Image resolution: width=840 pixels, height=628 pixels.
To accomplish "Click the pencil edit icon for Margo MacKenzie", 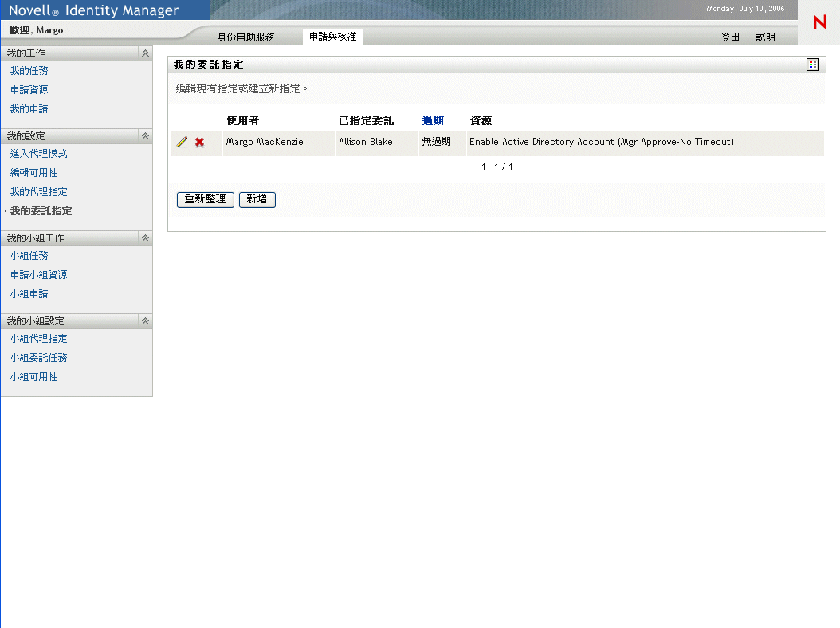I will click(183, 142).
